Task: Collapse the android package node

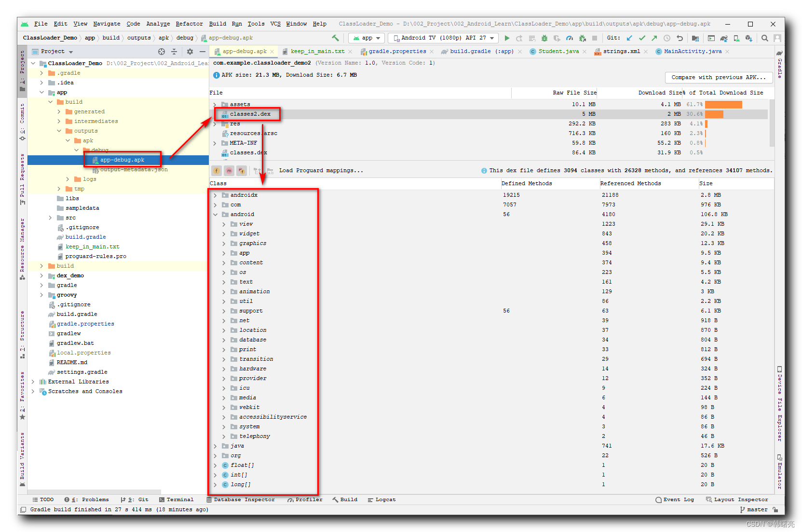Action: pyautogui.click(x=215, y=214)
